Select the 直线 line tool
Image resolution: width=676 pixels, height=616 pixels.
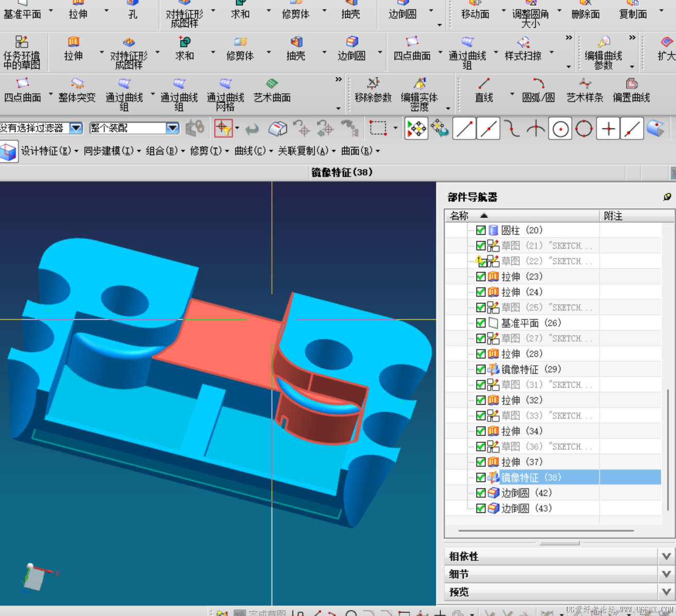(484, 90)
